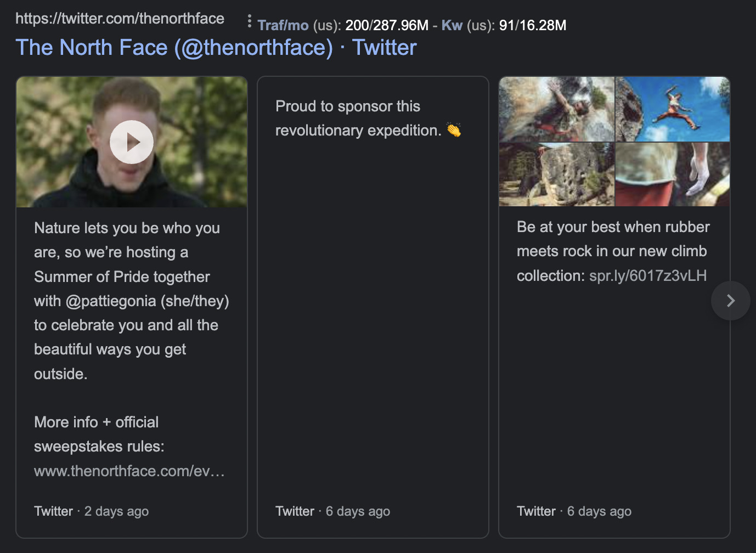Screen dimensions: 756x553
Task: Click the twitter.com/thenorthface URL text
Action: tap(120, 19)
